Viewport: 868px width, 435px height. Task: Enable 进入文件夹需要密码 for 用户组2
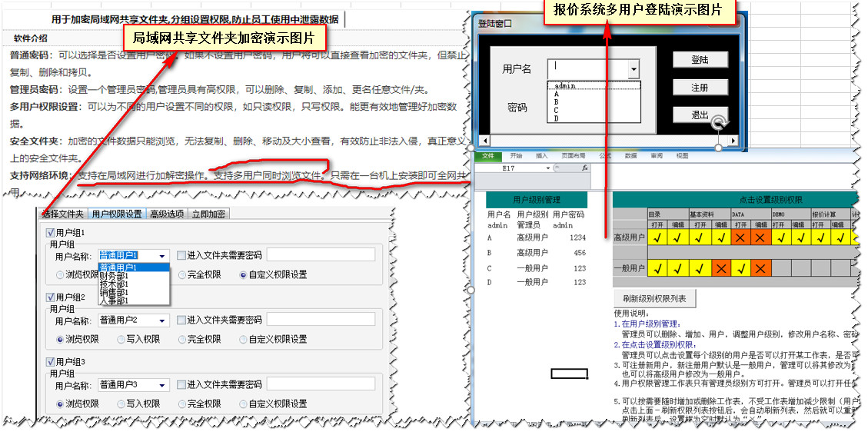(x=181, y=320)
